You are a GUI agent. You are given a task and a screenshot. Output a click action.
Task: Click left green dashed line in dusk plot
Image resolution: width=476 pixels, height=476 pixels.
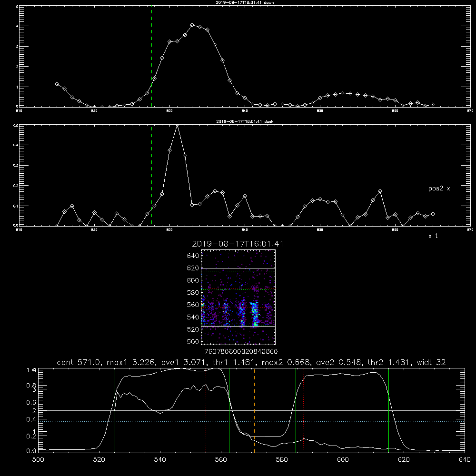151,175
